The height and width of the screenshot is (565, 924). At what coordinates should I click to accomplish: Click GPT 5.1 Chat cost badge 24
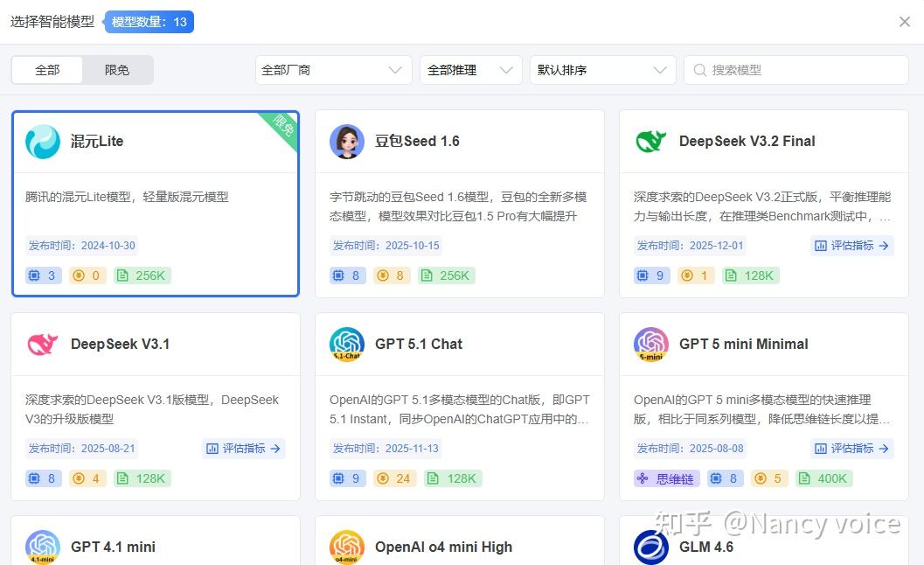(395, 478)
